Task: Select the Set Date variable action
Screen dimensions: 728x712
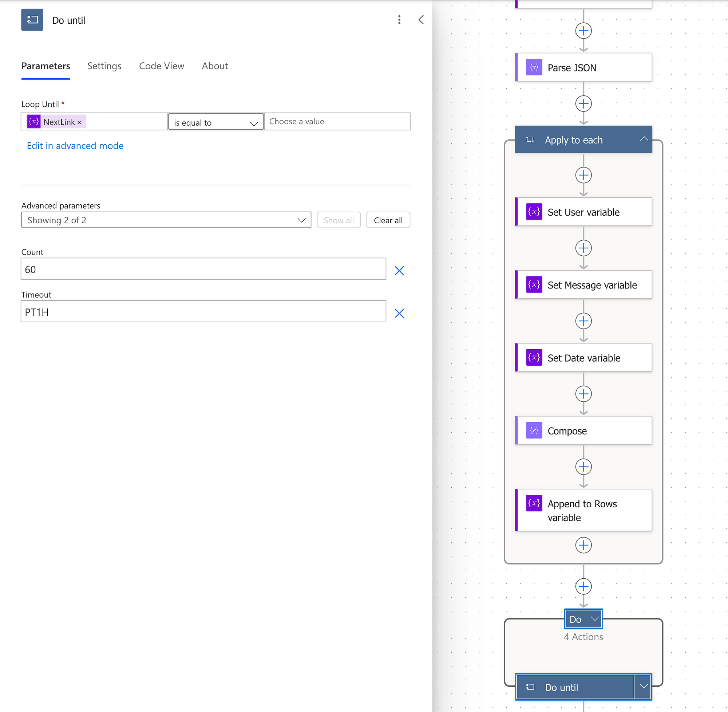Action: point(583,358)
